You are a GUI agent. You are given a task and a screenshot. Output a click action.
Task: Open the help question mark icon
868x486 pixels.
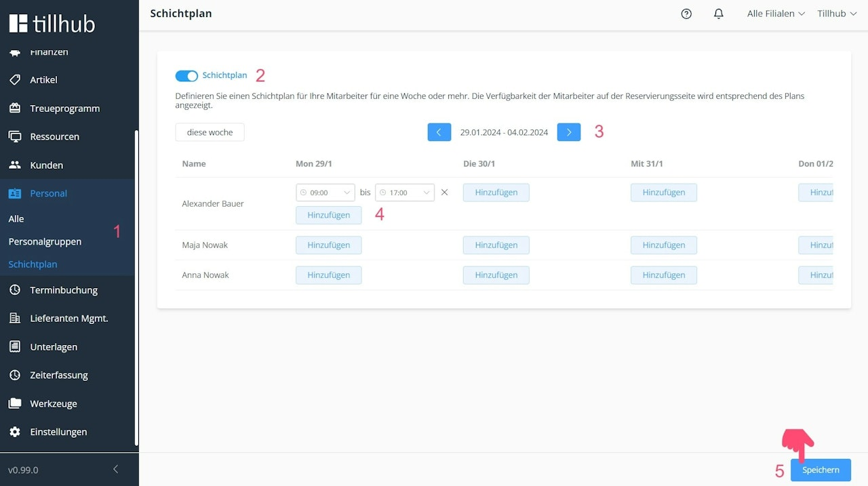pos(686,14)
